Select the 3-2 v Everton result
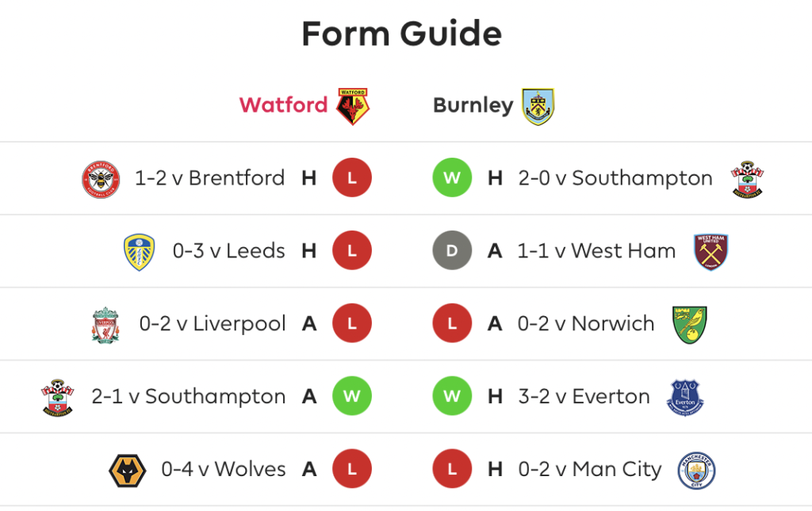This screenshot has width=812, height=511. coord(584,396)
